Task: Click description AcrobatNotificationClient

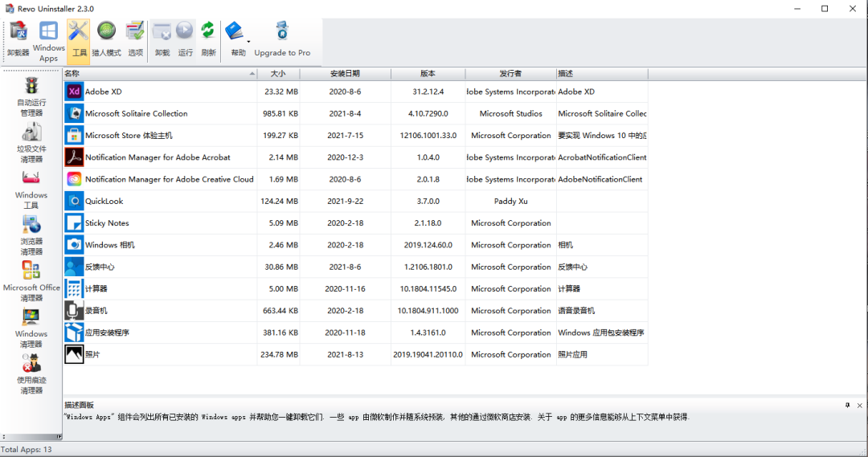Action: point(602,157)
